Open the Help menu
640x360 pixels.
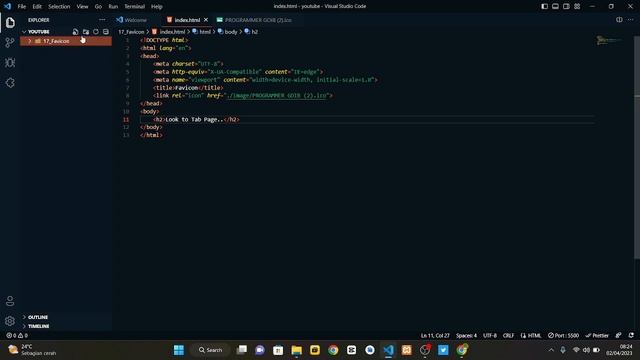(x=156, y=6)
